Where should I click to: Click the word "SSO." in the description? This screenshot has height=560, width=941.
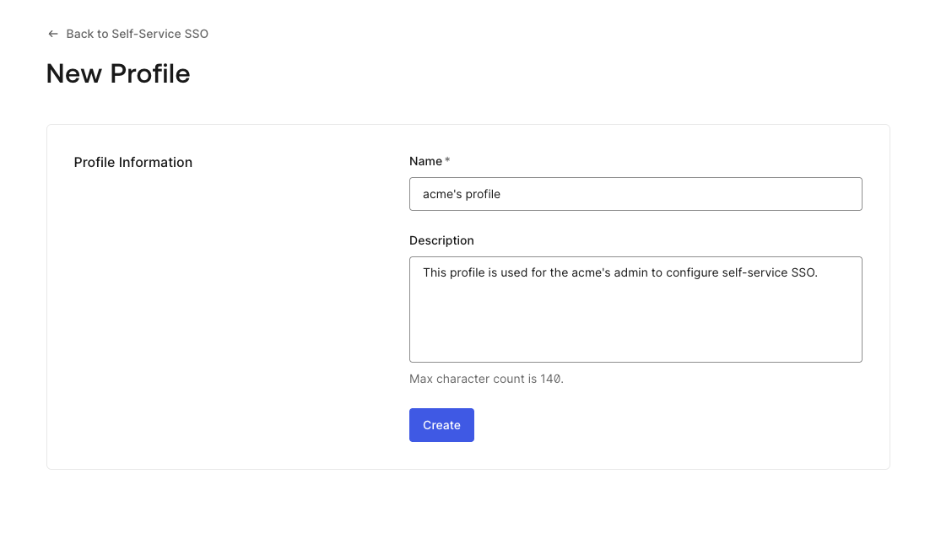point(805,272)
